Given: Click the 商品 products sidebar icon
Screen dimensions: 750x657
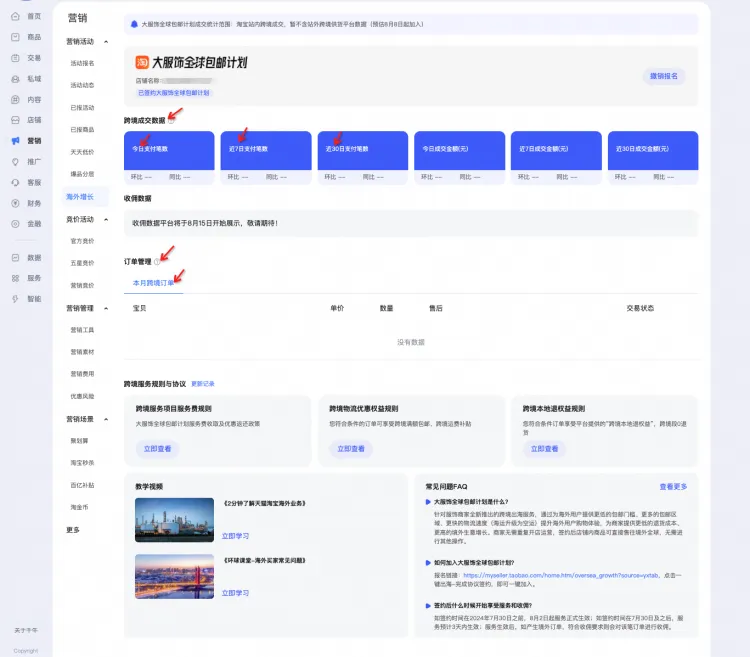Looking at the screenshot, I should [15, 37].
